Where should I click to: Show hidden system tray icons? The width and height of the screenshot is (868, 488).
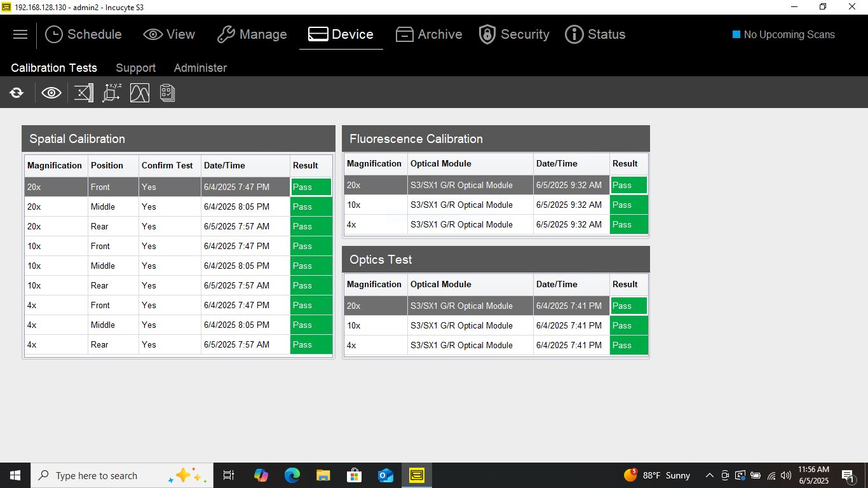[x=709, y=475]
